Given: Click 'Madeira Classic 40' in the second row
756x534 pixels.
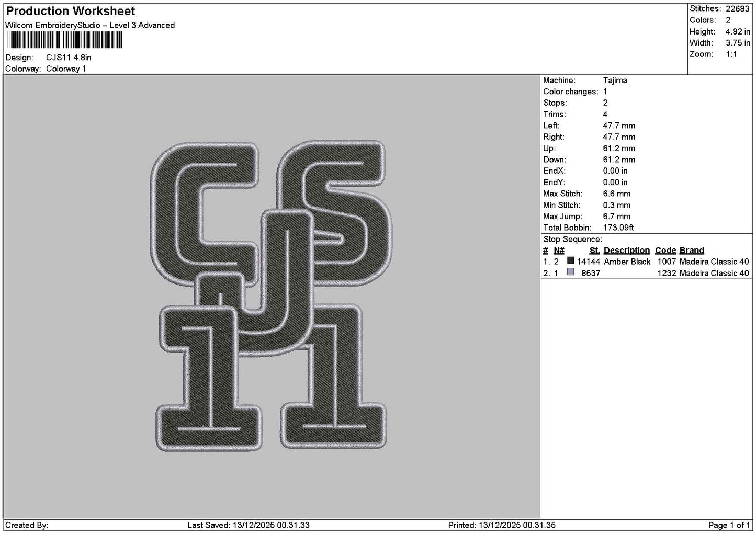Looking at the screenshot, I should coord(714,273).
